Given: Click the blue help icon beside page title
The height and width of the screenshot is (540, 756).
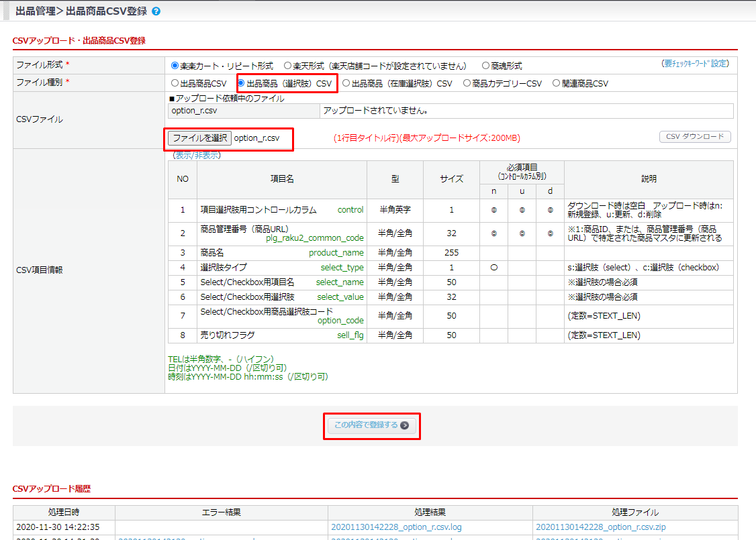Looking at the screenshot, I should (156, 11).
